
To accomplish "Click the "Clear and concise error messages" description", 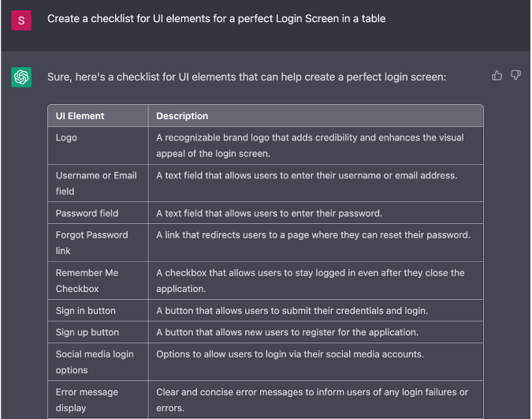I will coord(311,400).
